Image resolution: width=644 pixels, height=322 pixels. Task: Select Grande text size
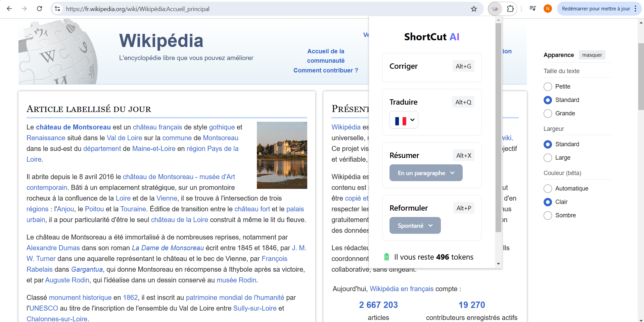click(x=548, y=113)
